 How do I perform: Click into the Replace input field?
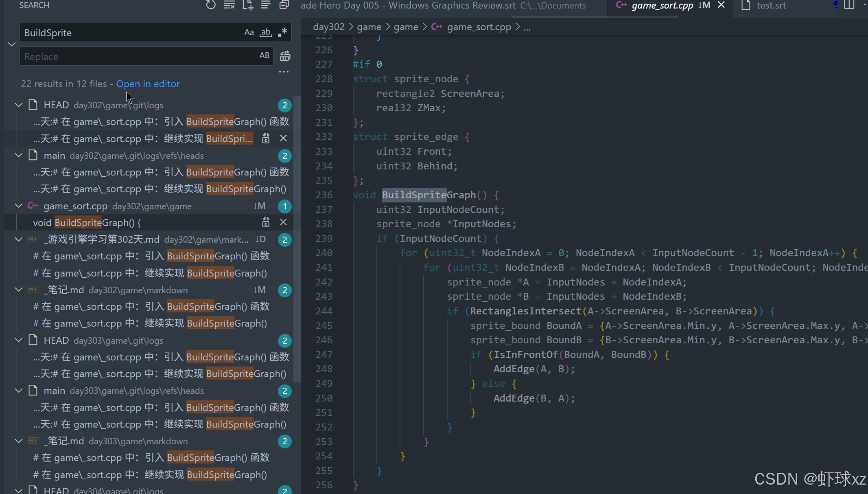click(x=134, y=56)
